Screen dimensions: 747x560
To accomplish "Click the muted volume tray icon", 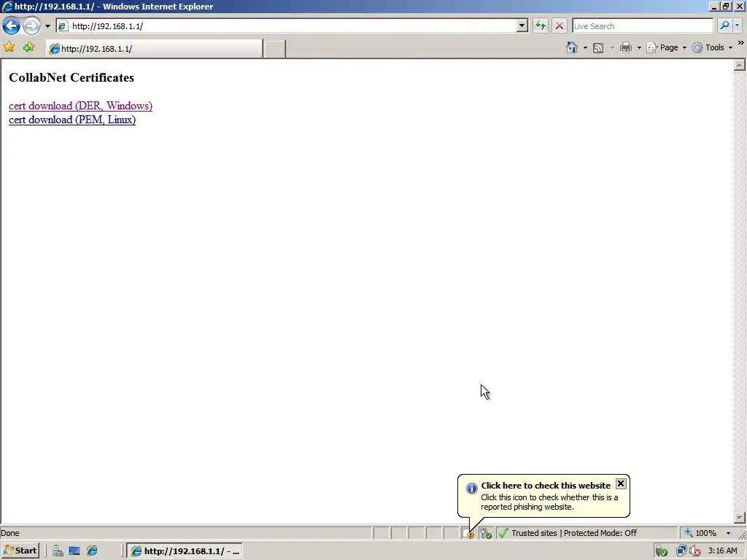I will 695,551.
